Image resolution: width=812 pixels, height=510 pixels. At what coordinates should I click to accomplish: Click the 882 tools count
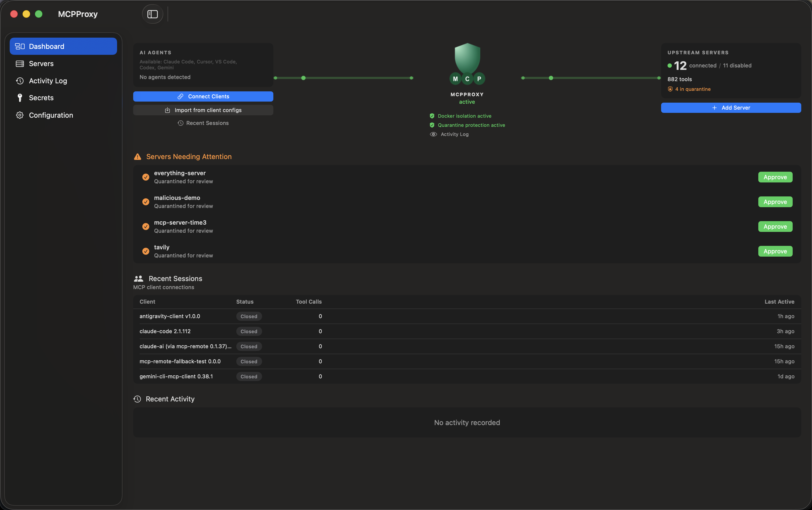(680, 79)
